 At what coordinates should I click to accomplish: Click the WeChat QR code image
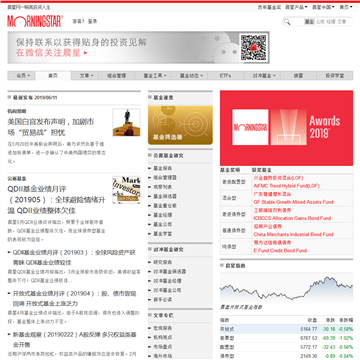[253, 47]
